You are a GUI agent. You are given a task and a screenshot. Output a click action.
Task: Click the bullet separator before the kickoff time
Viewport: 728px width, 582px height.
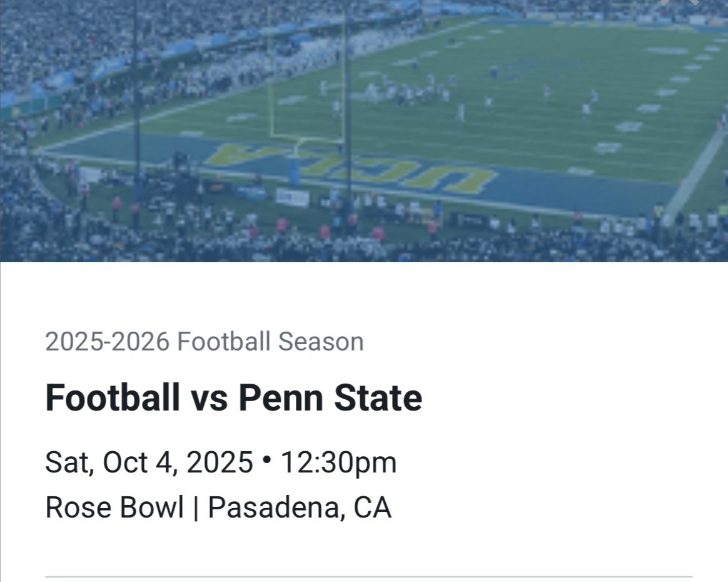pos(267,461)
